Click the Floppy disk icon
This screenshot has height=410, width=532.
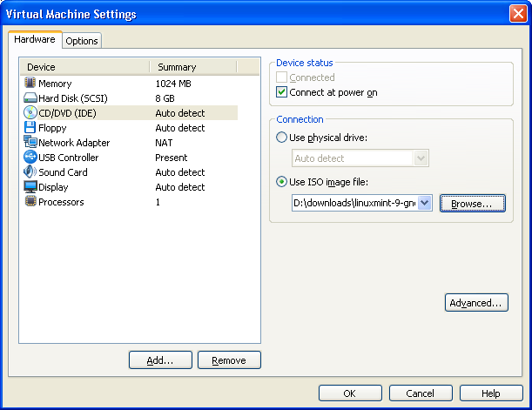click(30, 127)
